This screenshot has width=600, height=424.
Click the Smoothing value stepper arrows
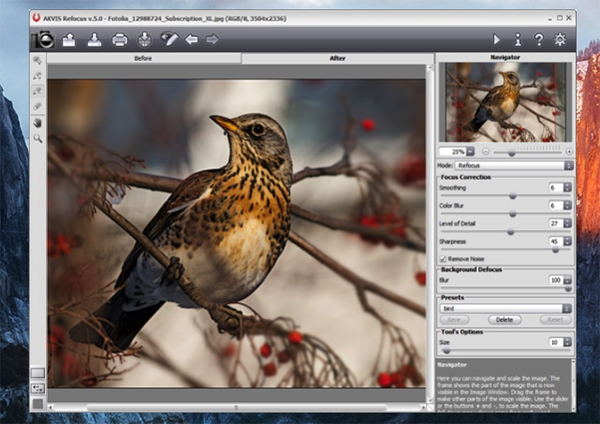567,188
